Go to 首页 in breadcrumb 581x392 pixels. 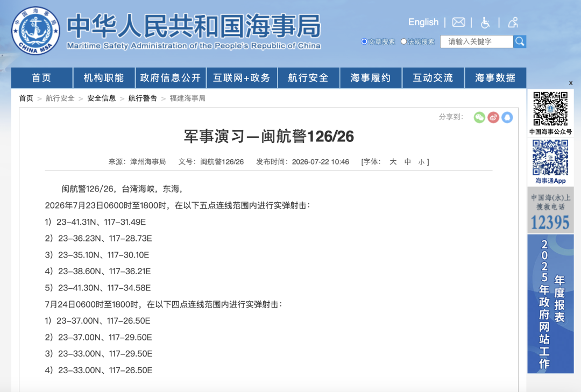click(26, 98)
